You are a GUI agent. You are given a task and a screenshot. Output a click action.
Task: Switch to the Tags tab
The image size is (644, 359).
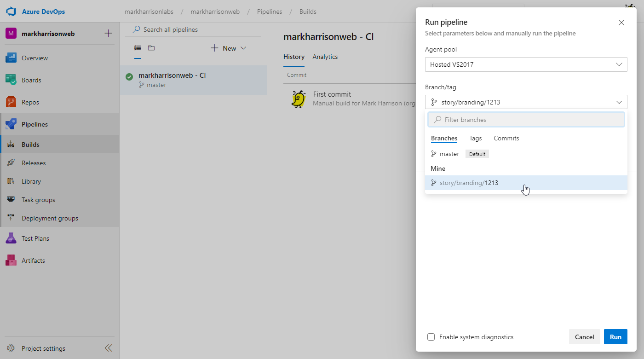(475, 138)
